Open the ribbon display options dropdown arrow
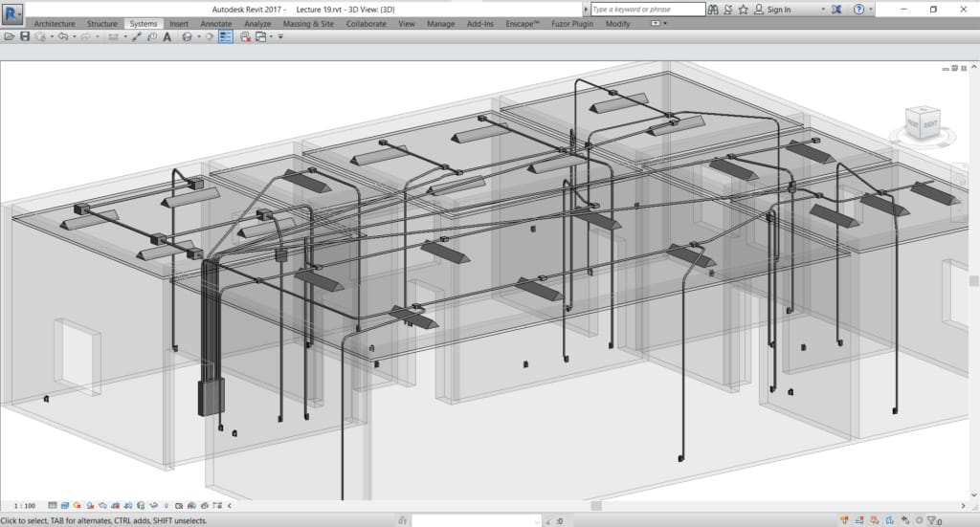 665,24
